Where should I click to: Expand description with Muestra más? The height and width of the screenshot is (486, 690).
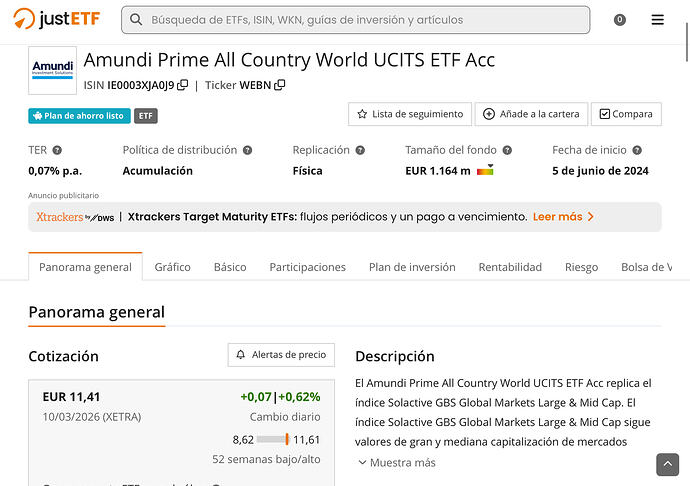(x=396, y=463)
